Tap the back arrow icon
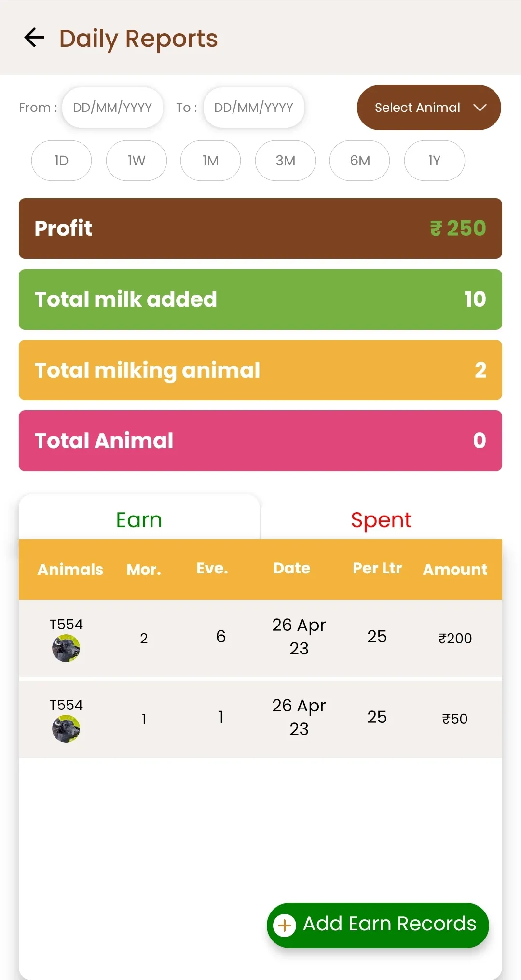 pos(34,38)
